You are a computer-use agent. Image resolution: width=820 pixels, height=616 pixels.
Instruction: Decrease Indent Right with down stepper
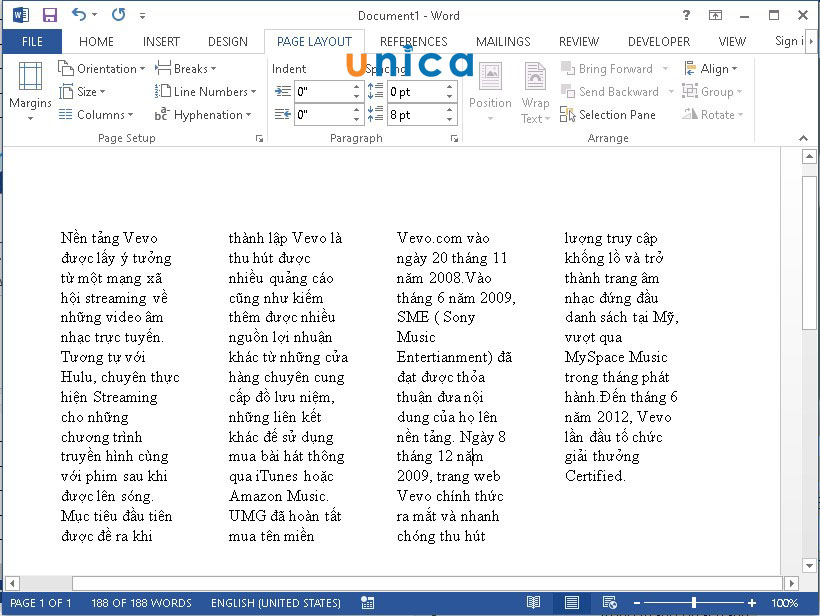pos(357,120)
